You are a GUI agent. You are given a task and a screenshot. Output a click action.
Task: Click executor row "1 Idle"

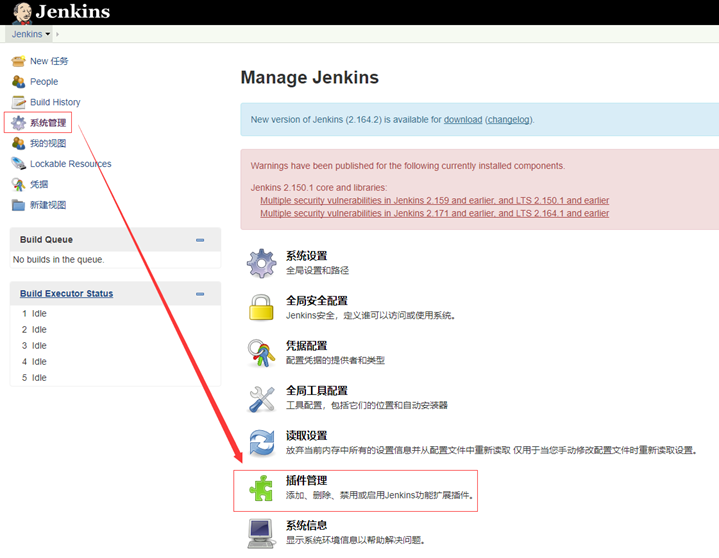pos(34,314)
